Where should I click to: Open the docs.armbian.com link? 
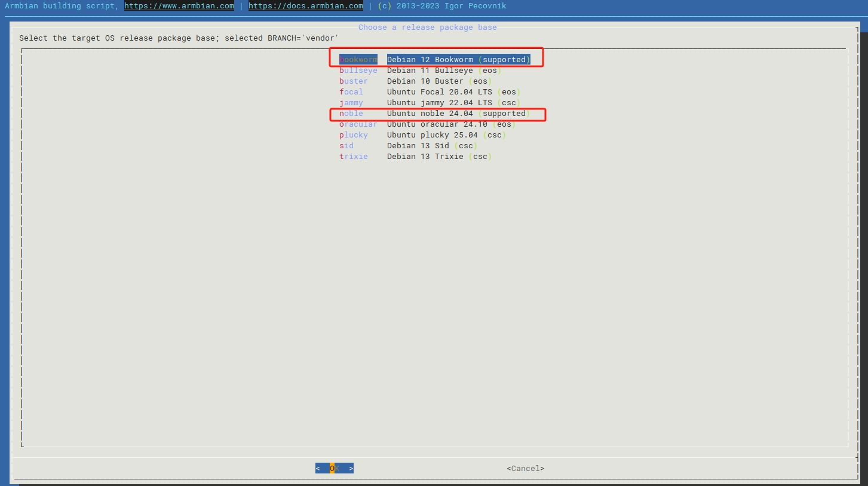click(306, 6)
